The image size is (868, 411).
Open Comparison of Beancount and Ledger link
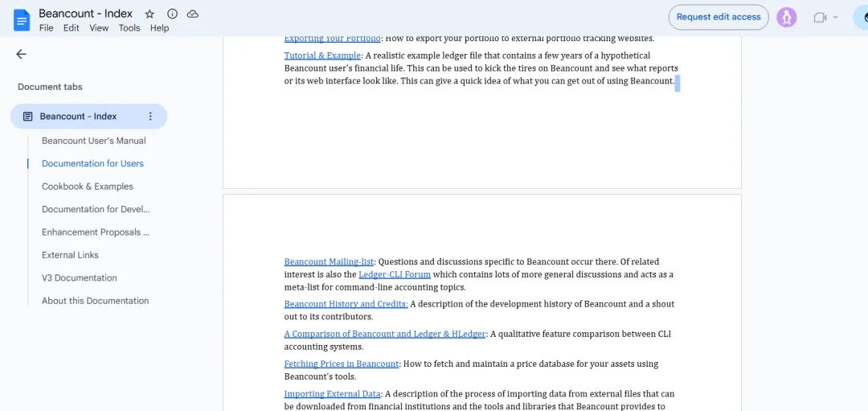point(385,334)
